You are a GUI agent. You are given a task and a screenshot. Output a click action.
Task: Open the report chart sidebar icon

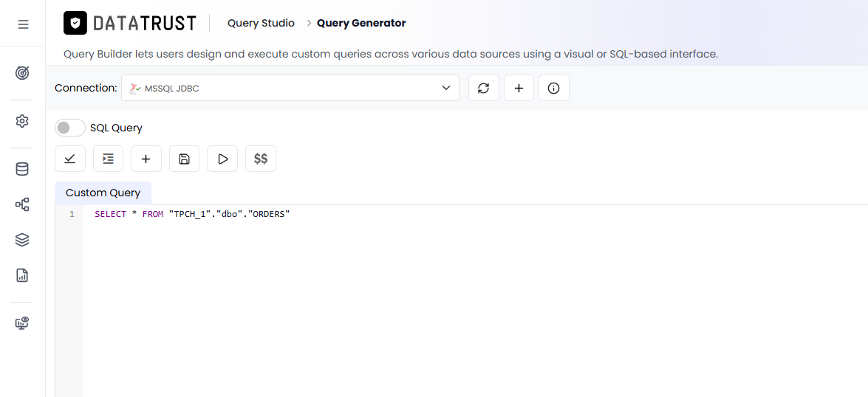point(22,275)
